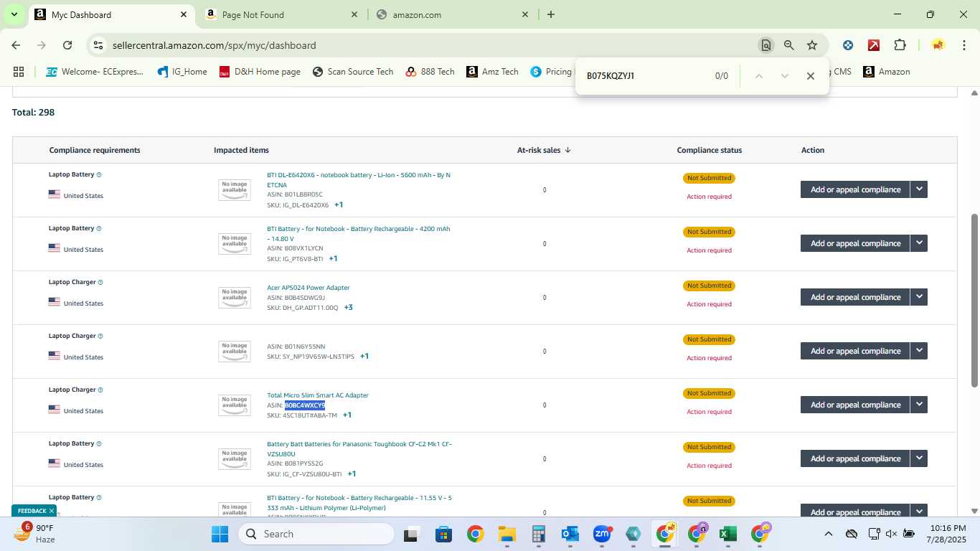Screen dimensions: 980x551
Task: Open the weather widget showing 90°F Haze
Action: 34,534
